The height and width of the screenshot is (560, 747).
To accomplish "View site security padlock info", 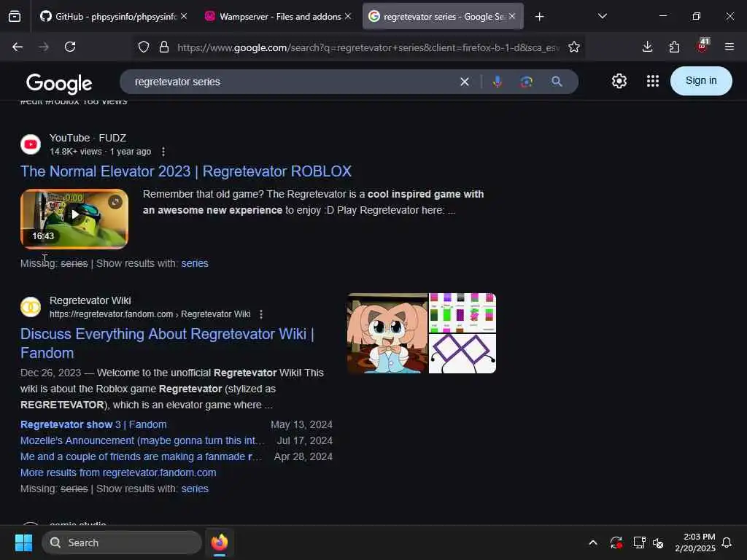I will (x=164, y=47).
